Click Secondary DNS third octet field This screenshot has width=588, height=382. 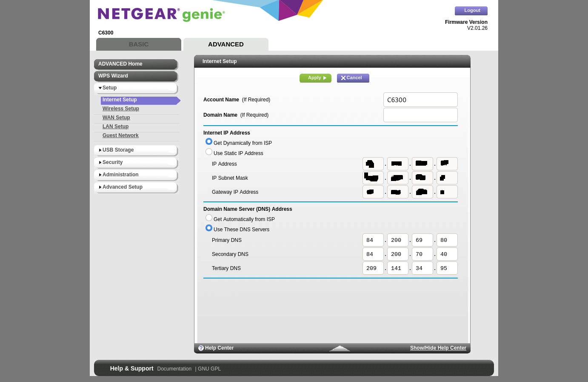click(x=422, y=254)
